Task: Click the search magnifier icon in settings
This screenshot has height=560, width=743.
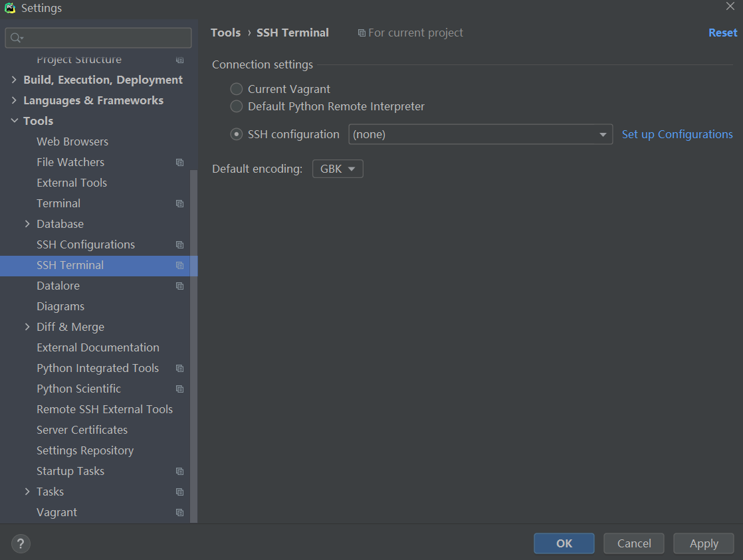Action: click(x=17, y=38)
